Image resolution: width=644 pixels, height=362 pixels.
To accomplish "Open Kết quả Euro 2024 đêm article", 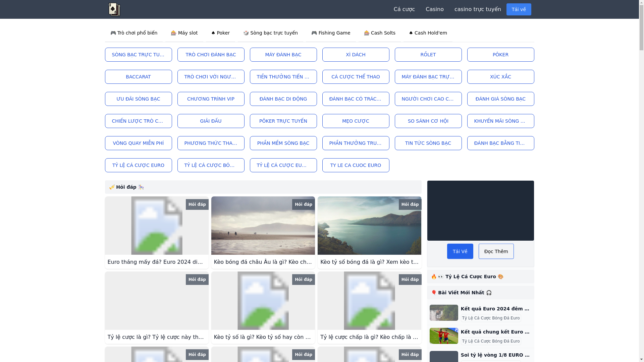I will (495, 309).
